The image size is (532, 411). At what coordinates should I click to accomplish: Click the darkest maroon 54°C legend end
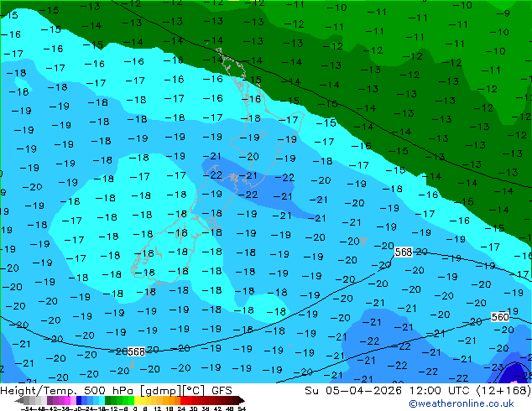coord(242,400)
